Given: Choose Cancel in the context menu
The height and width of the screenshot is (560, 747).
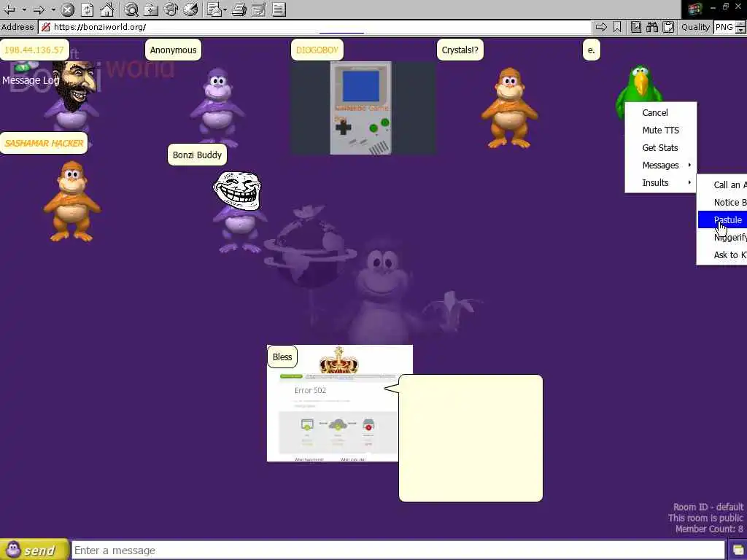Looking at the screenshot, I should pyautogui.click(x=661, y=113).
